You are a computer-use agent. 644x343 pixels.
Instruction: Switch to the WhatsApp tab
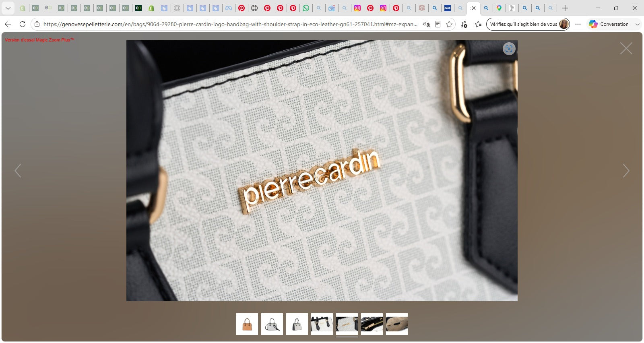coord(306,8)
